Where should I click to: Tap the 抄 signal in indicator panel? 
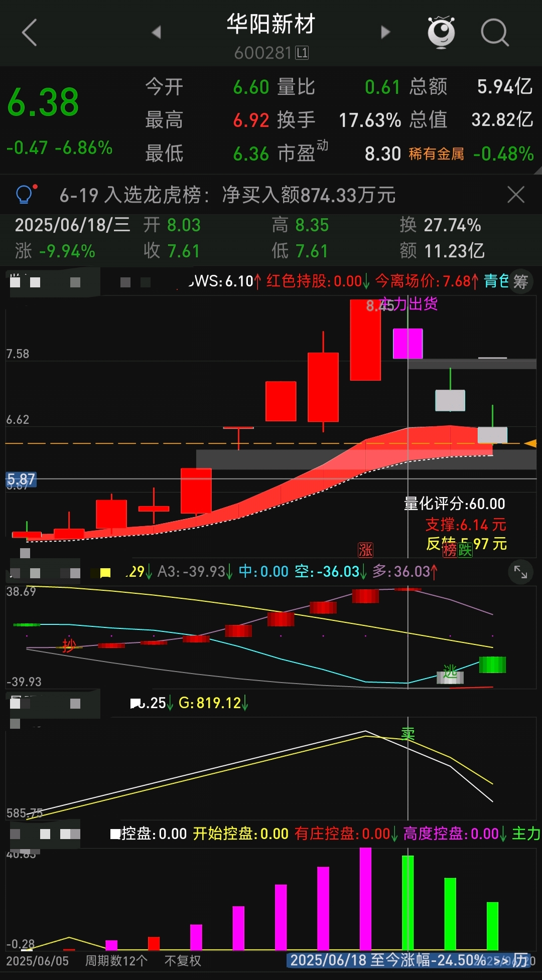pyautogui.click(x=69, y=645)
